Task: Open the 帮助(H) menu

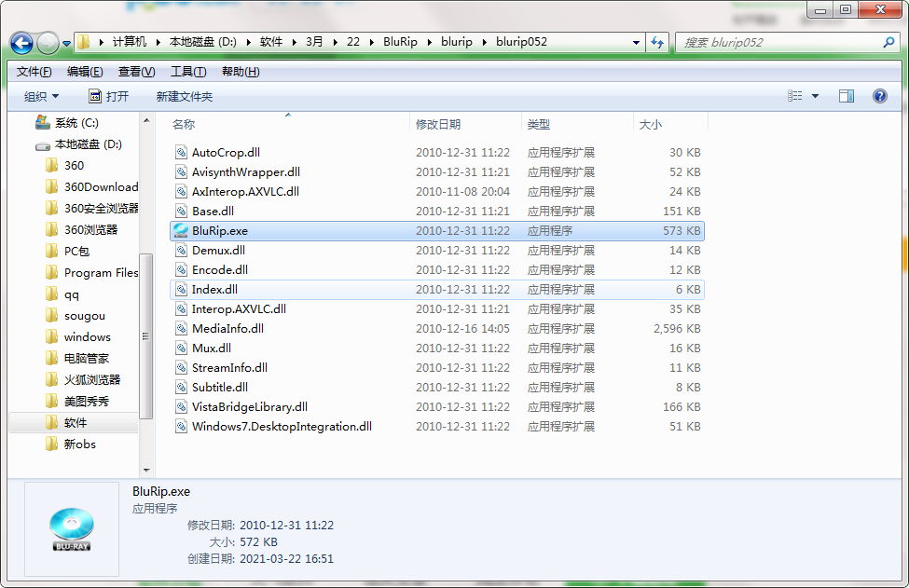Action: click(x=241, y=72)
